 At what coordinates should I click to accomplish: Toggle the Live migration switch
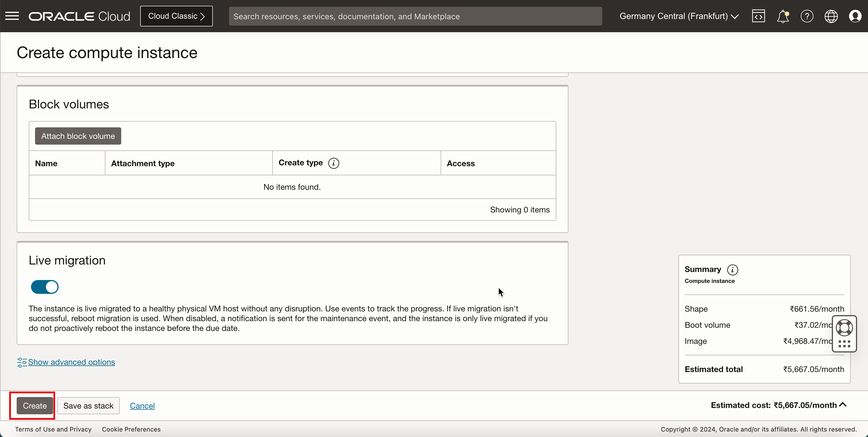coord(45,287)
